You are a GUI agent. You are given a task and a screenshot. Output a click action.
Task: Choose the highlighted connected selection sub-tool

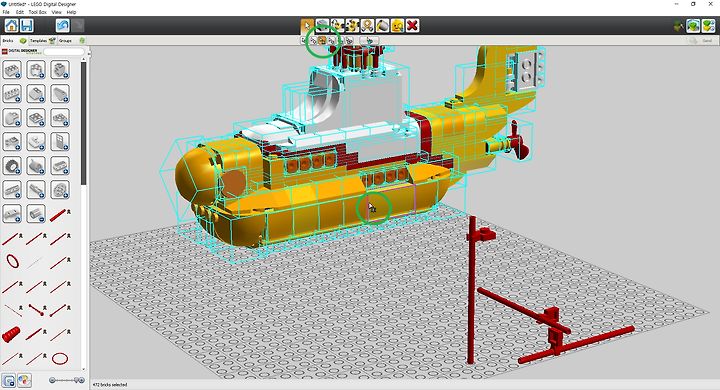322,40
